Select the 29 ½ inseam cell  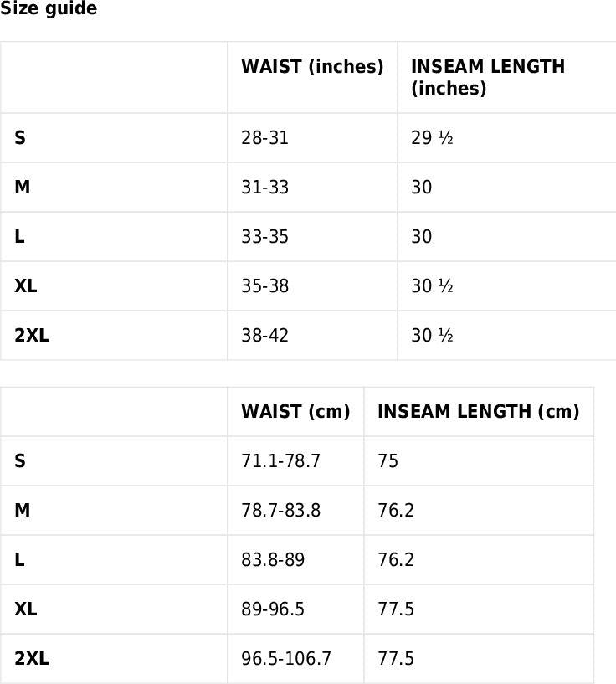tap(432, 138)
